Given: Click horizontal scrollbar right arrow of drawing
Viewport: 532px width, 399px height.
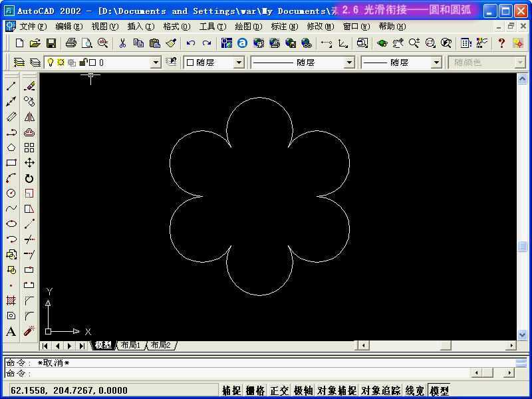Looking at the screenshot, I should [x=511, y=345].
